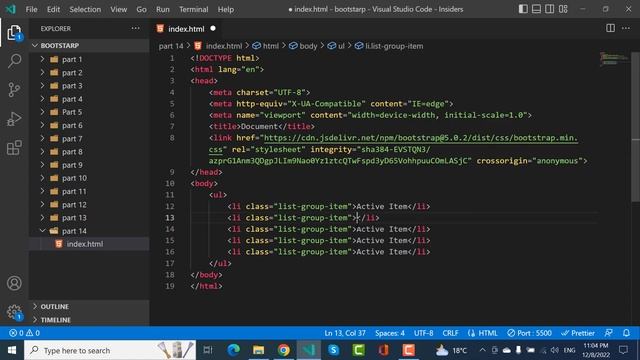
Task: Toggle the secondary side bar layout icon
Action: coord(550,9)
